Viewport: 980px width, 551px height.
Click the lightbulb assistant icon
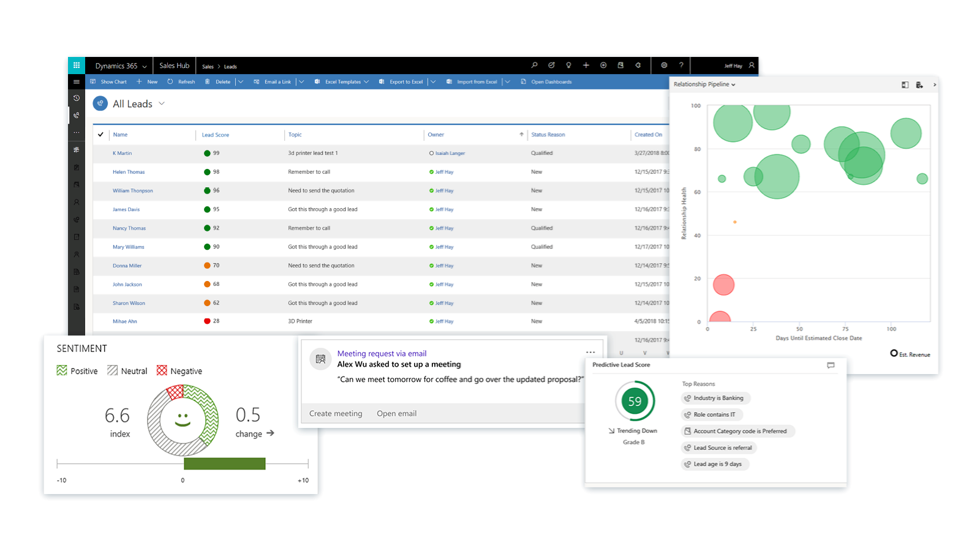pyautogui.click(x=568, y=66)
